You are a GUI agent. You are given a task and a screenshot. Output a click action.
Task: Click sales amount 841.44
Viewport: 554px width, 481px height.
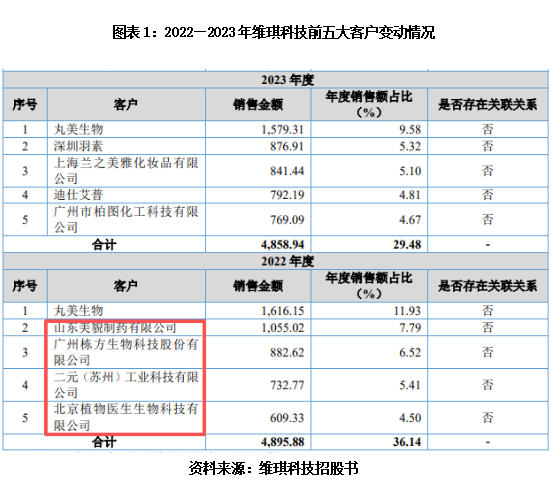tap(287, 171)
